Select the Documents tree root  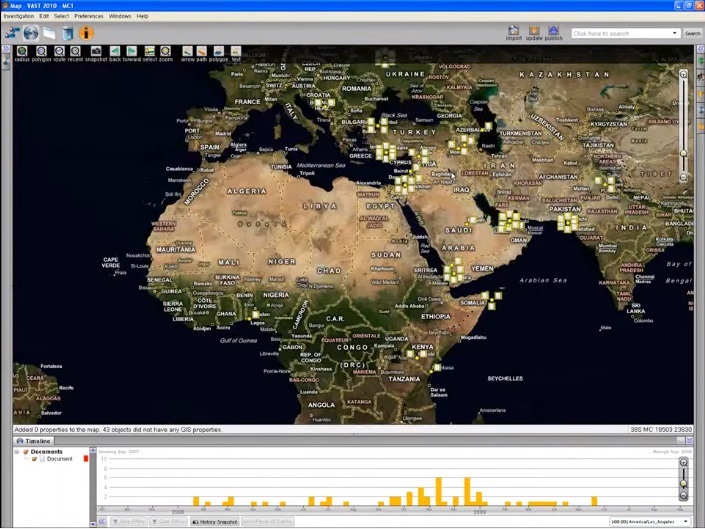(46, 451)
